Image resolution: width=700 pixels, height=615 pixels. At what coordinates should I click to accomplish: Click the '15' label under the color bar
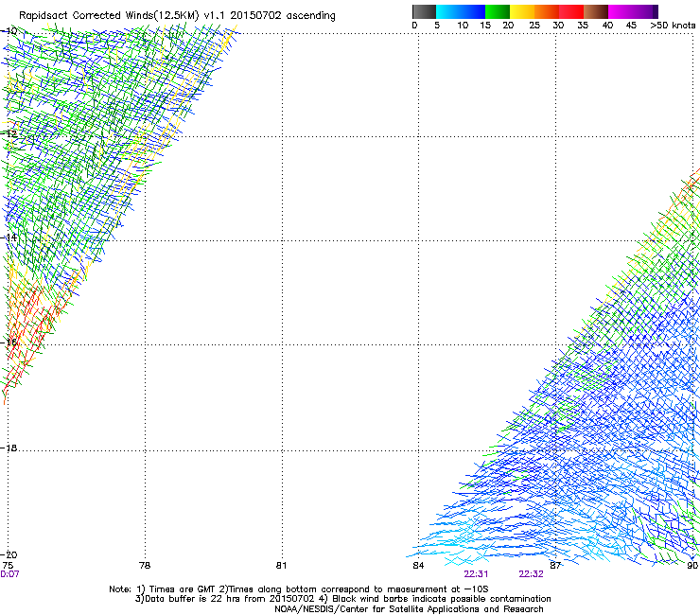click(x=485, y=25)
